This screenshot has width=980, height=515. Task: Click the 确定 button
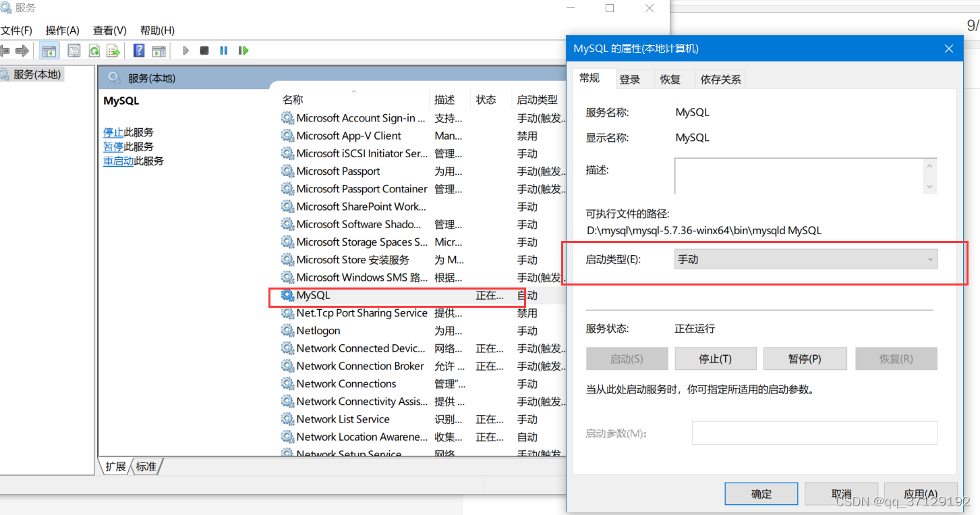point(761,494)
